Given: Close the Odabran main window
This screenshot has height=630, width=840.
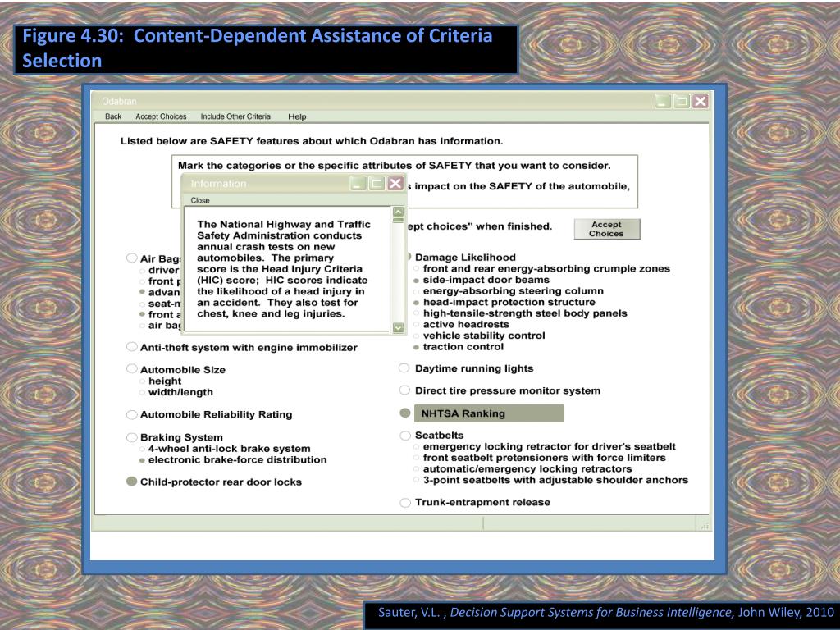Looking at the screenshot, I should (x=701, y=101).
